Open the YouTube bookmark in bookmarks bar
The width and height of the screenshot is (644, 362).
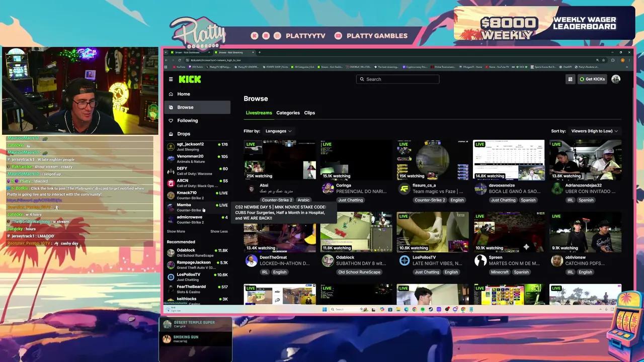coord(179,67)
